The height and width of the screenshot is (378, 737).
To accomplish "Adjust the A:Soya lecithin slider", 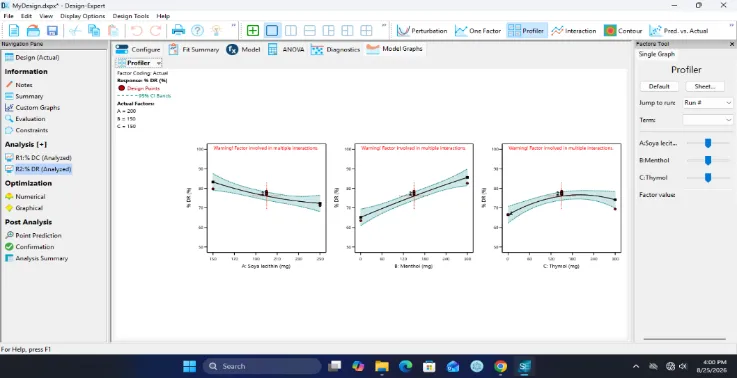I will (708, 143).
